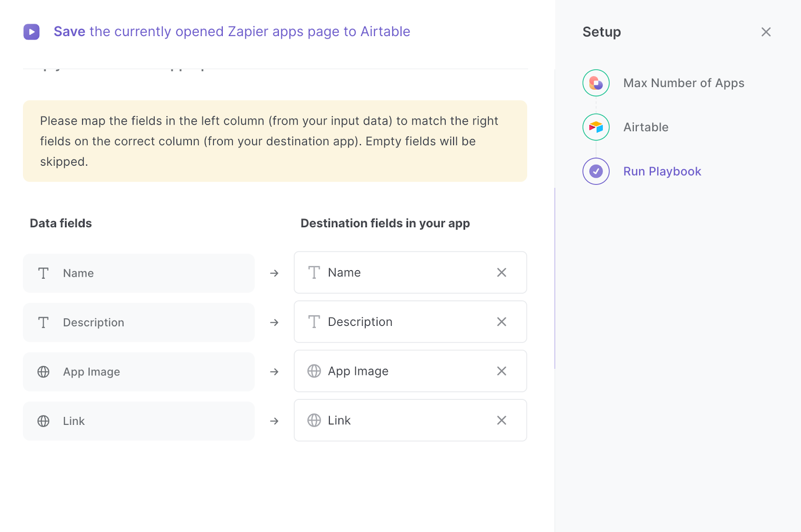801x532 pixels.
Task: Clear the Link destination field mapping
Action: [501, 420]
